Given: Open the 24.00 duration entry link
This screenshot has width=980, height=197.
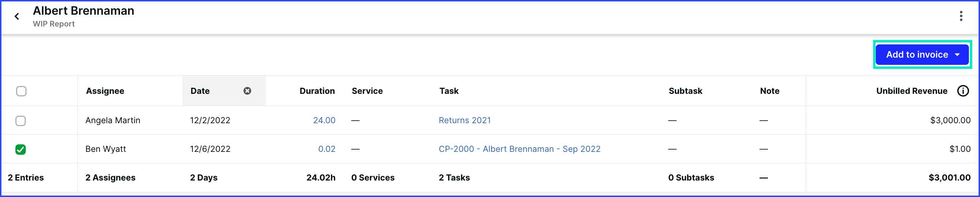Looking at the screenshot, I should (324, 120).
